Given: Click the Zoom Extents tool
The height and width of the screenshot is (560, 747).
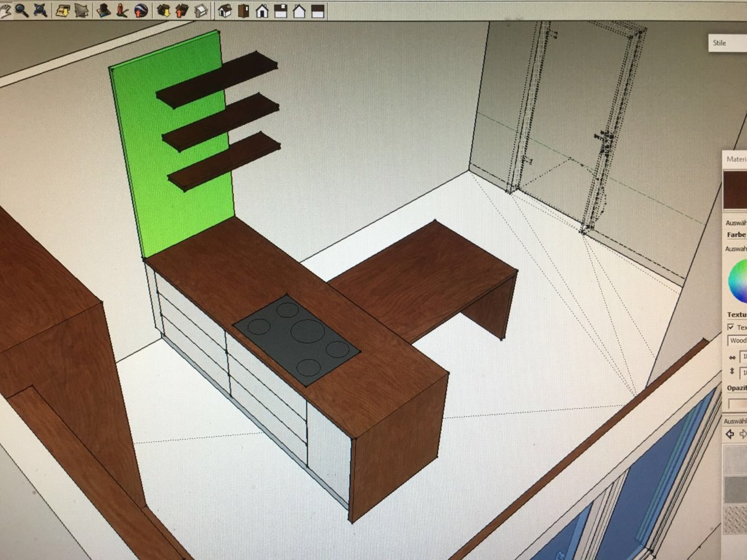Looking at the screenshot, I should pyautogui.click(x=40, y=11).
